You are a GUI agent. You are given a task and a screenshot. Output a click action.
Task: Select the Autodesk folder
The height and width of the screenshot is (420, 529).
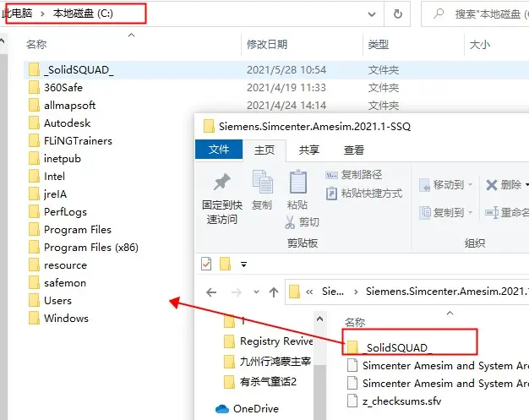(67, 123)
